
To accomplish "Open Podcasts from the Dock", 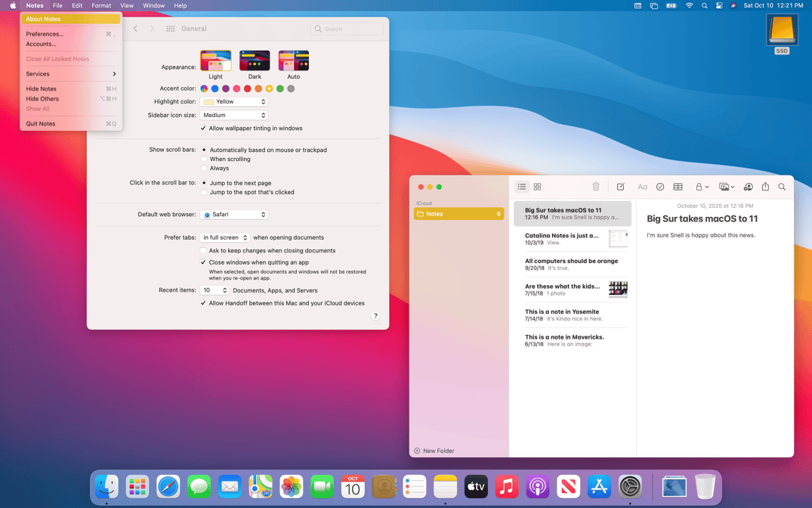I will (538, 487).
